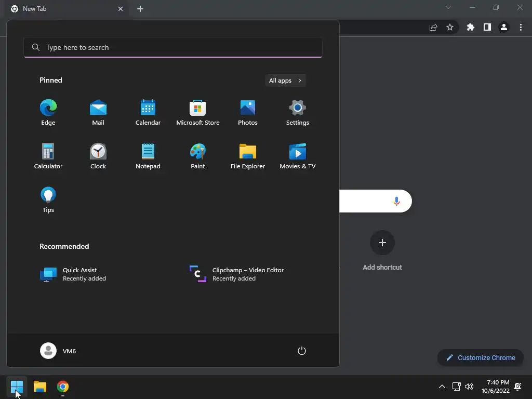This screenshot has height=399, width=532.
Task: Open Microsoft Store from pinned apps
Action: (x=198, y=112)
